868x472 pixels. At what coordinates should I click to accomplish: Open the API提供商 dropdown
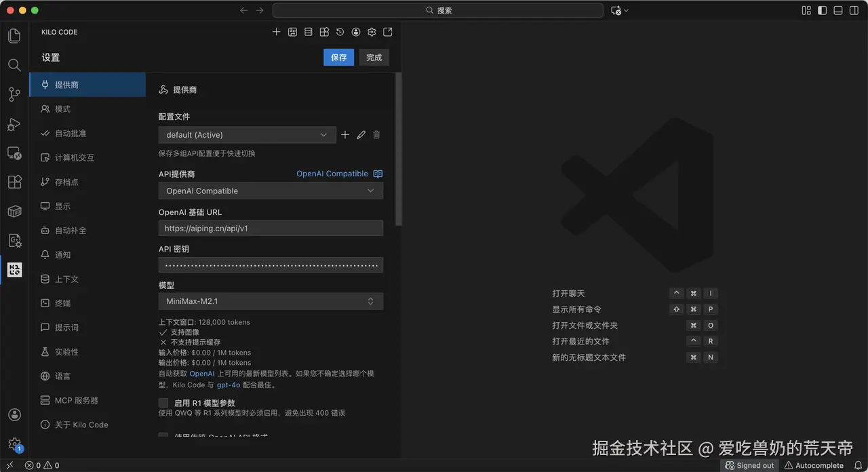tap(270, 191)
